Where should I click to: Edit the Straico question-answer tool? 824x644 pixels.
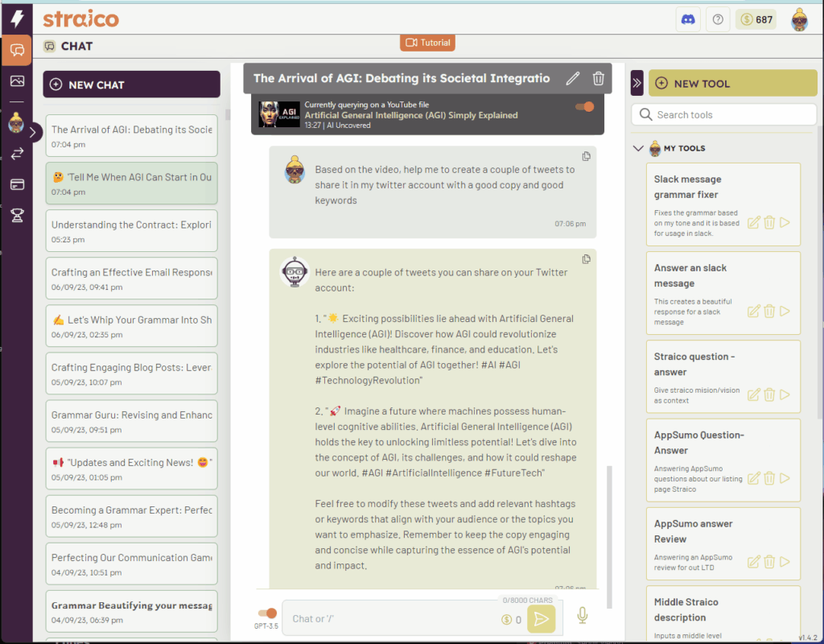[x=753, y=394]
